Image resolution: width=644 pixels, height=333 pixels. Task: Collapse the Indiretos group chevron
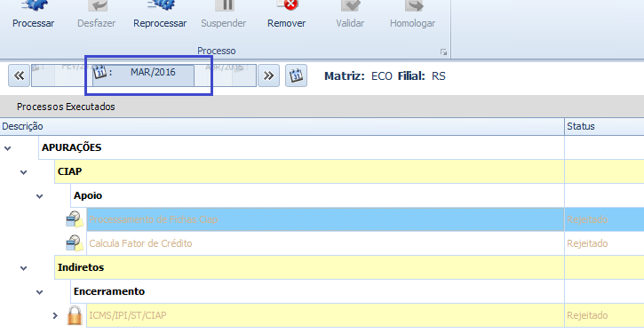coord(23,268)
